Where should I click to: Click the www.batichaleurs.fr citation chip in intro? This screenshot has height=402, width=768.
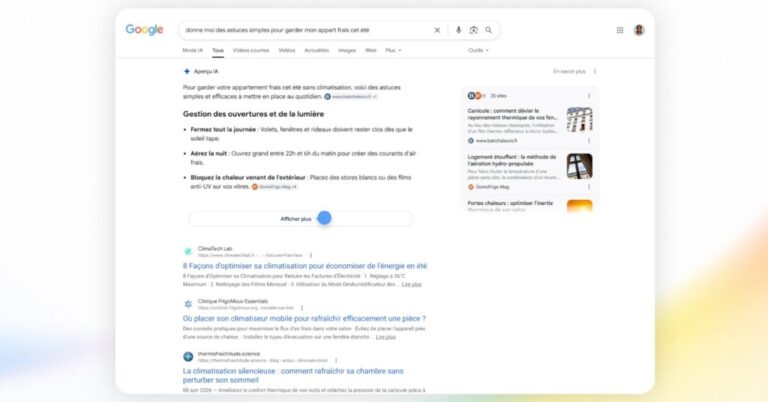pos(351,97)
